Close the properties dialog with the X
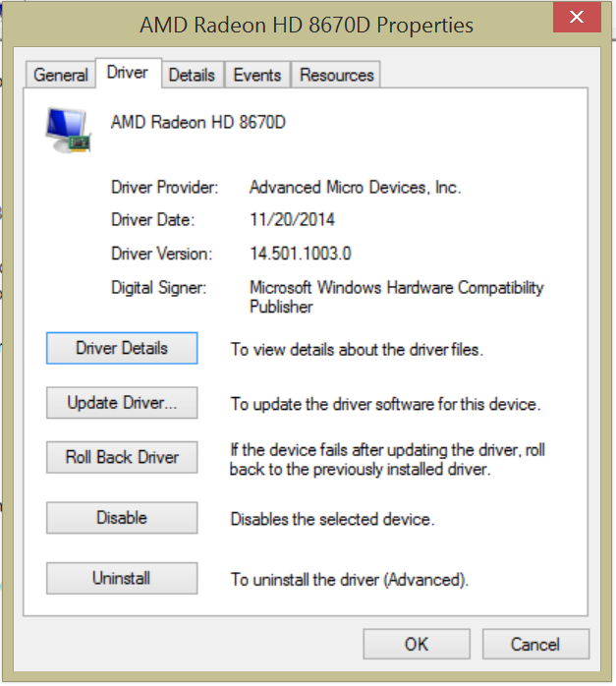616x686 pixels. [577, 17]
